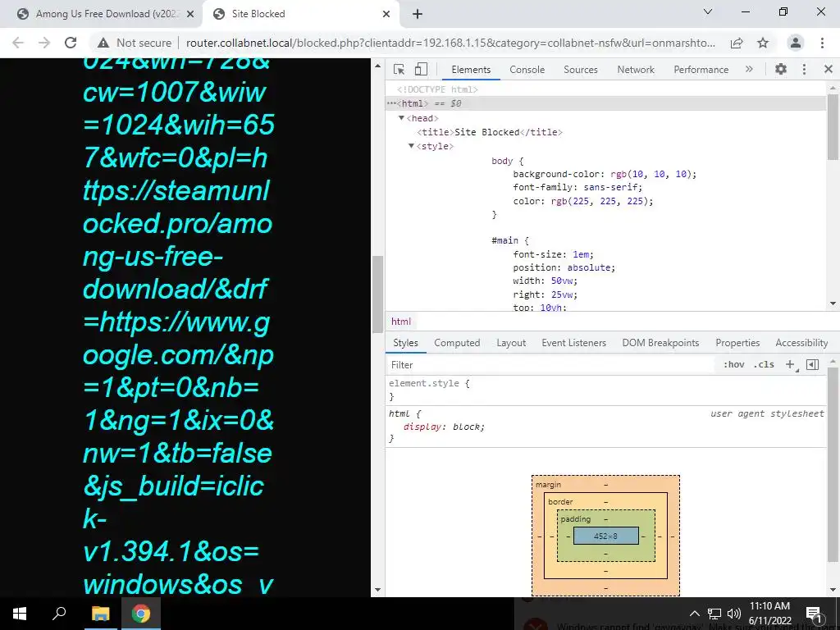
Task: Click page scrollbar down arrow
Action: pyautogui.click(x=377, y=590)
